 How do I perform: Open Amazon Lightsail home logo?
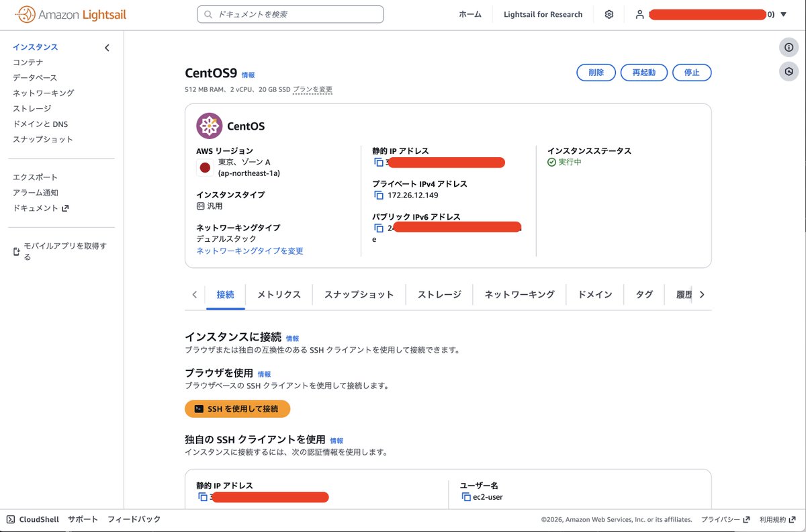click(71, 14)
